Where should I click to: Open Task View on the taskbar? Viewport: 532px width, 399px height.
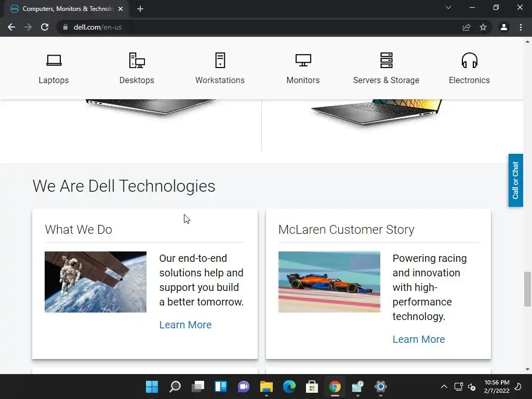tap(198, 387)
